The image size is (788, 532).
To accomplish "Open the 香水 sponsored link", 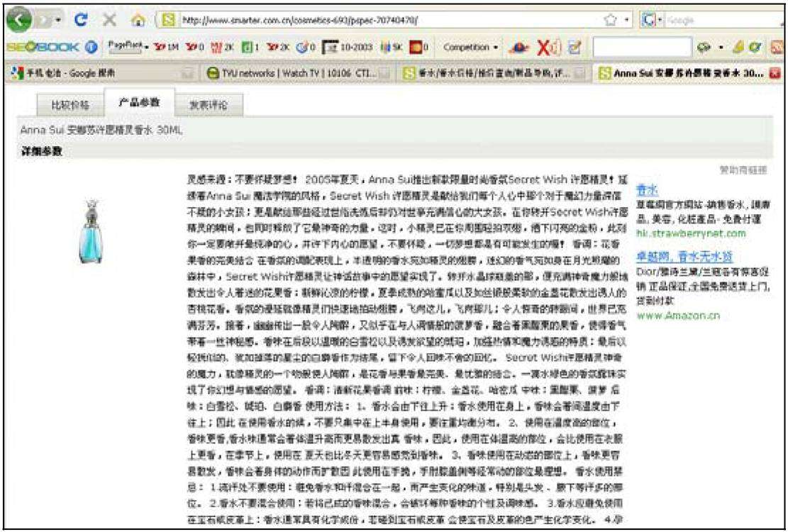I will 647,190.
